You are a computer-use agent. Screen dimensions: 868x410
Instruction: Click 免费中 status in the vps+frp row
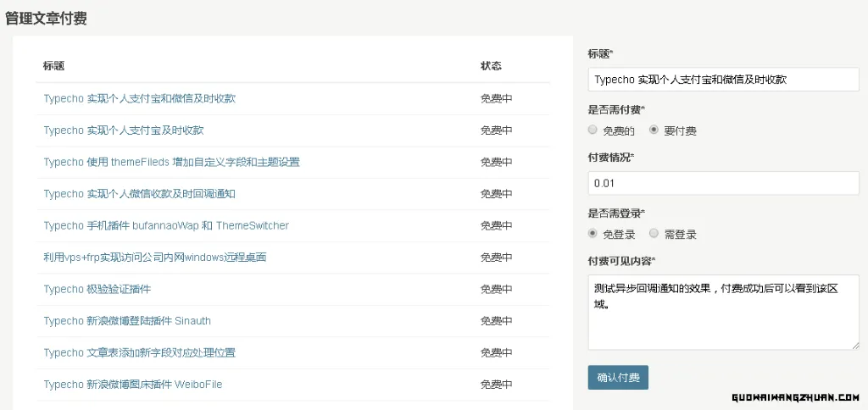click(496, 258)
